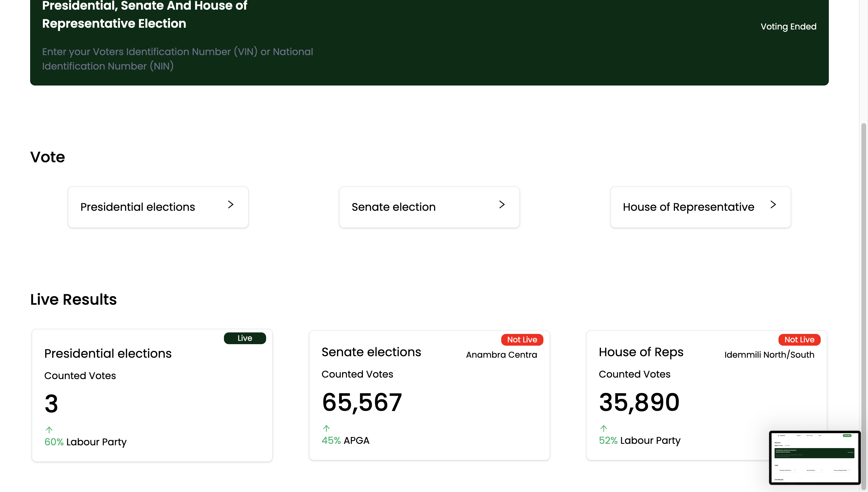Click the Idemmili North/South constituency label
Image resolution: width=868 pixels, height=492 pixels.
(x=769, y=355)
